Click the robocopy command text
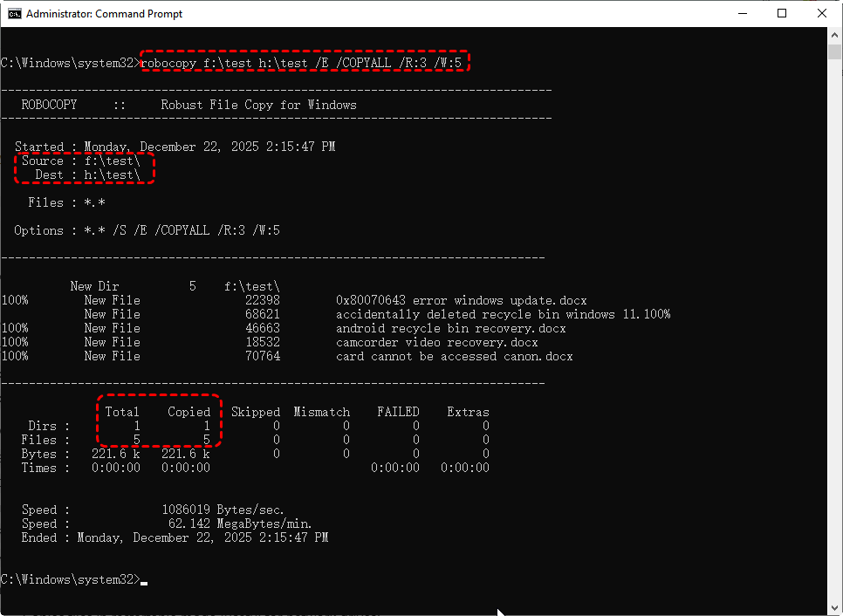This screenshot has width=843, height=616. click(x=304, y=63)
